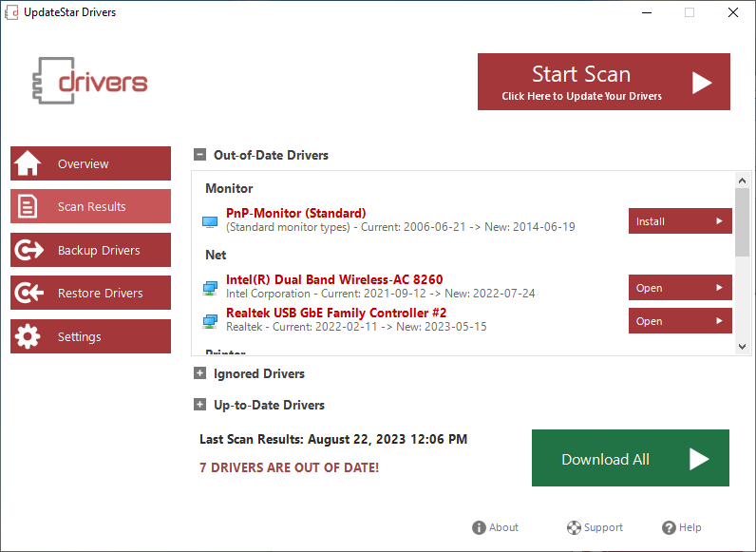The width and height of the screenshot is (756, 552).
Task: Click the Overview house icon
Action: point(28,163)
